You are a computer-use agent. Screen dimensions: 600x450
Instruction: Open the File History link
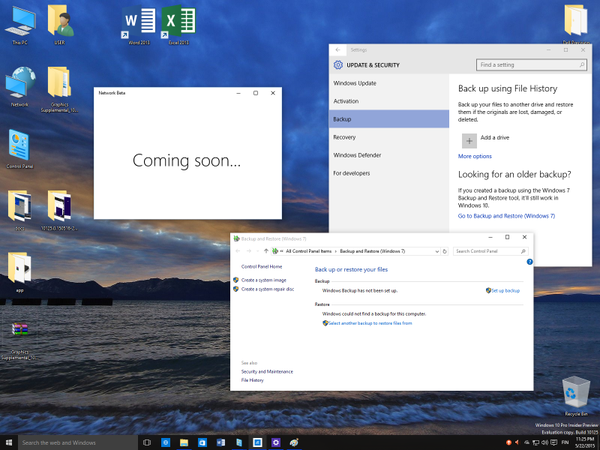(252, 380)
